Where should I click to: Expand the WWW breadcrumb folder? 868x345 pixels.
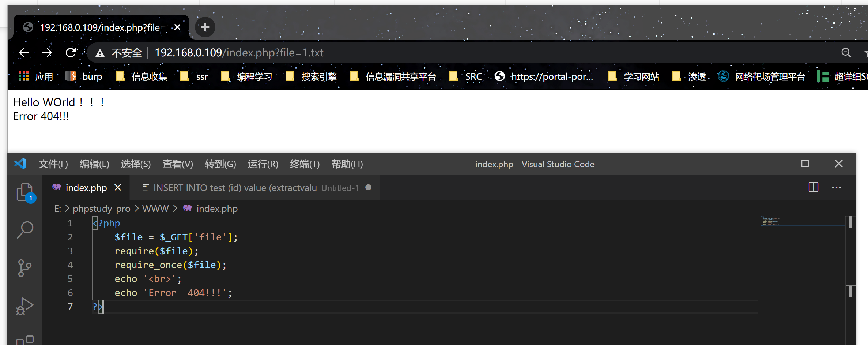[x=155, y=209]
